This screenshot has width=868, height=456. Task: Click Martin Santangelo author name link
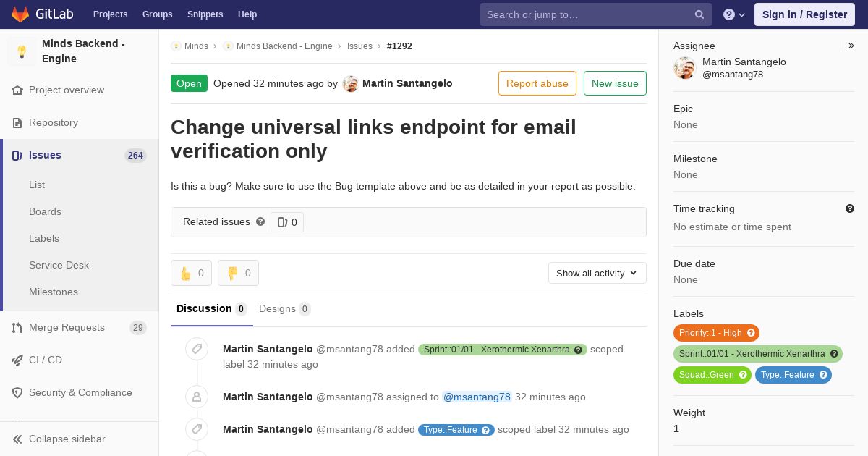tap(407, 83)
